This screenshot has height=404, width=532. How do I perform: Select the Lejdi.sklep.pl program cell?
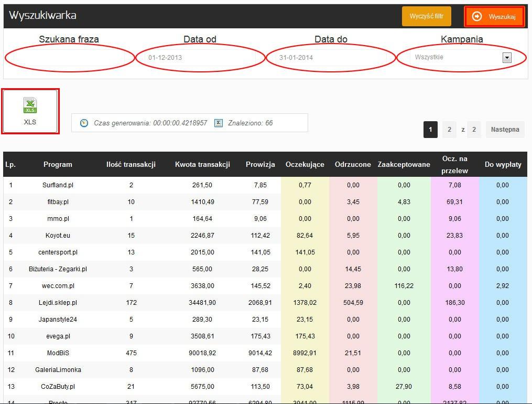point(58,303)
